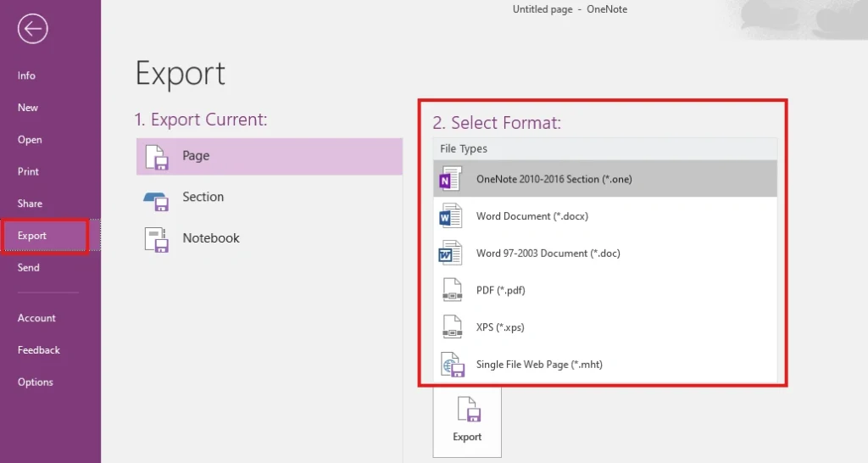This screenshot has width=868, height=463.
Task: Open OneNote Options
Action: (36, 382)
